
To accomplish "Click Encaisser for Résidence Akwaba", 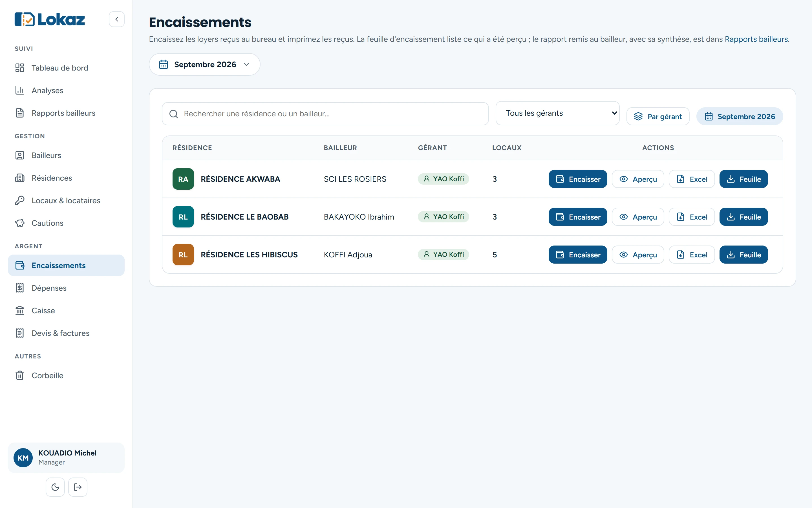I will pos(577,179).
